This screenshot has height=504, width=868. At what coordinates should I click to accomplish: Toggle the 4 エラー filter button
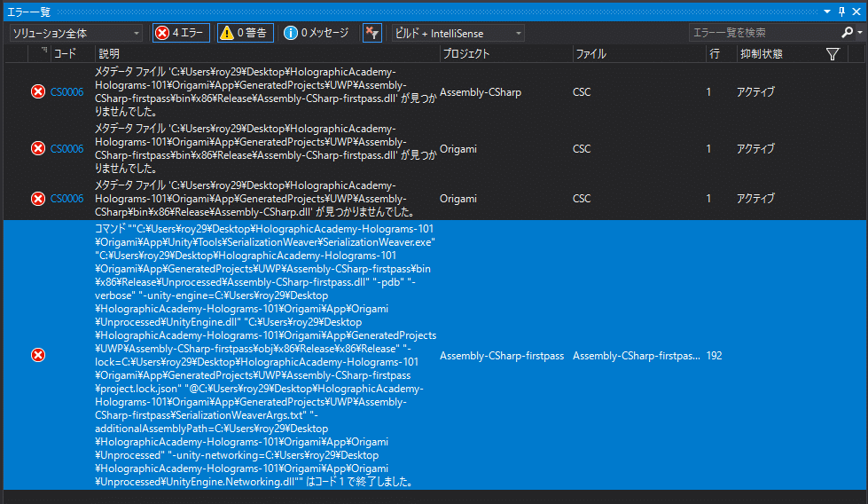click(182, 33)
